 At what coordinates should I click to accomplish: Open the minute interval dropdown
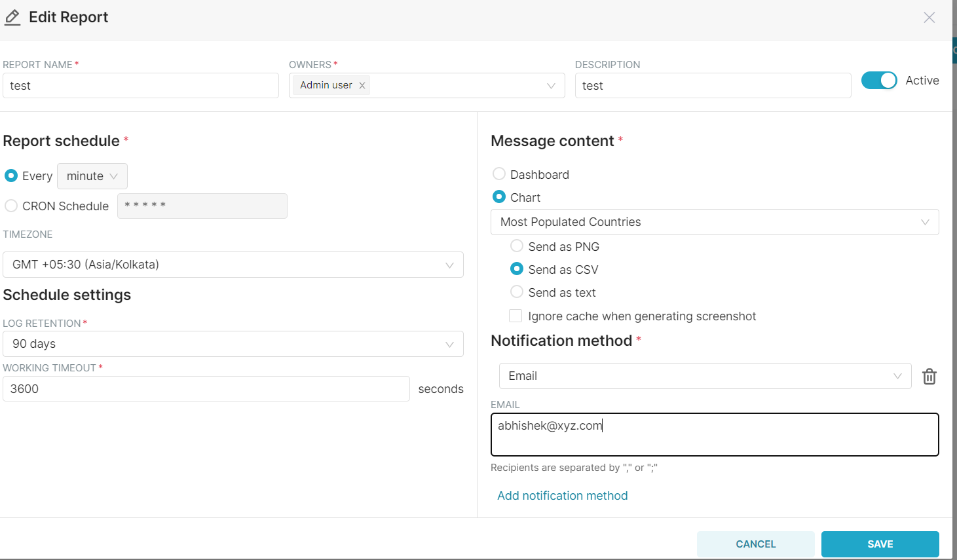click(92, 176)
